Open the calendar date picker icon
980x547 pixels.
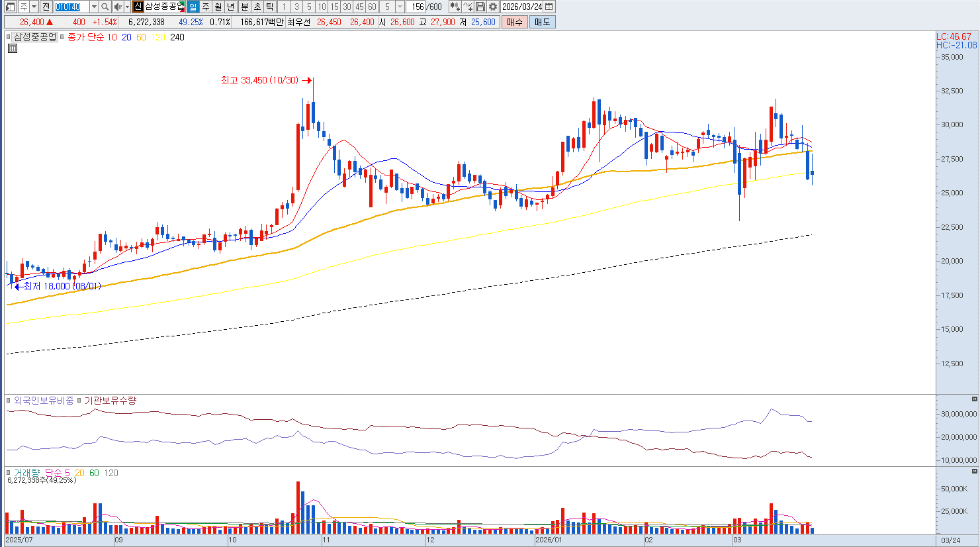coord(549,7)
